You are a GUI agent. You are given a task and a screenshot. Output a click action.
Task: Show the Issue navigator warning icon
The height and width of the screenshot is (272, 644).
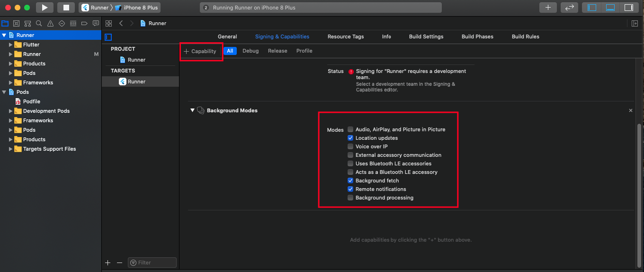50,23
